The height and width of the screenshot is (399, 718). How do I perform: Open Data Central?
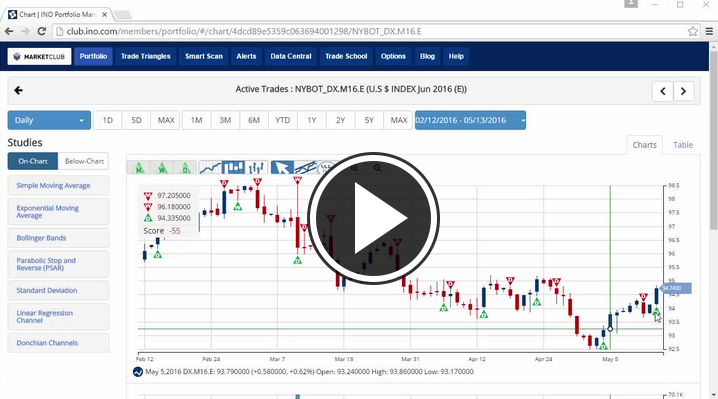291,56
